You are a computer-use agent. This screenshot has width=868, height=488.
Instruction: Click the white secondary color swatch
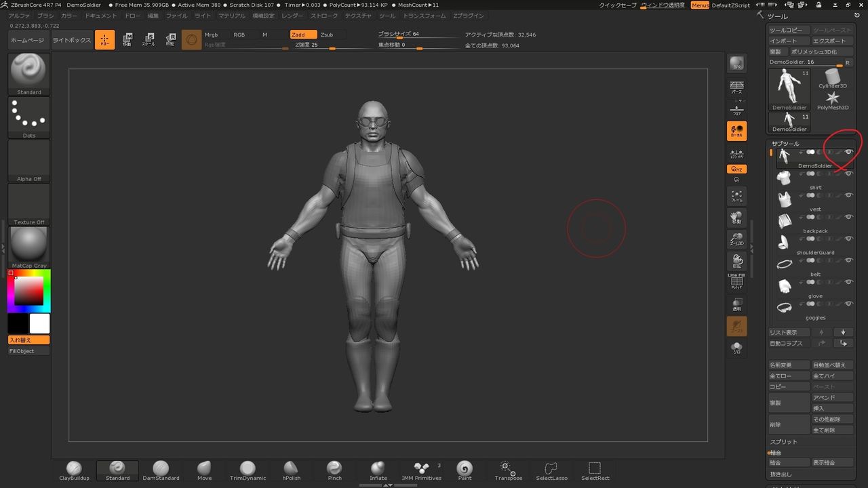click(x=40, y=323)
